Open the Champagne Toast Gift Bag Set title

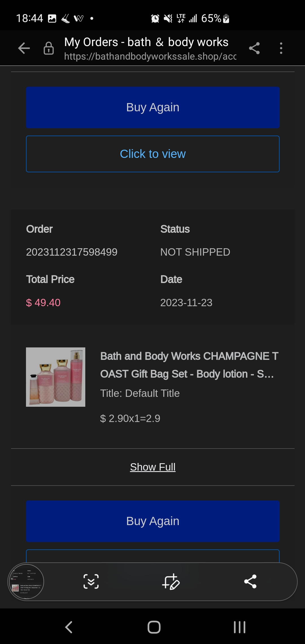coord(189,365)
